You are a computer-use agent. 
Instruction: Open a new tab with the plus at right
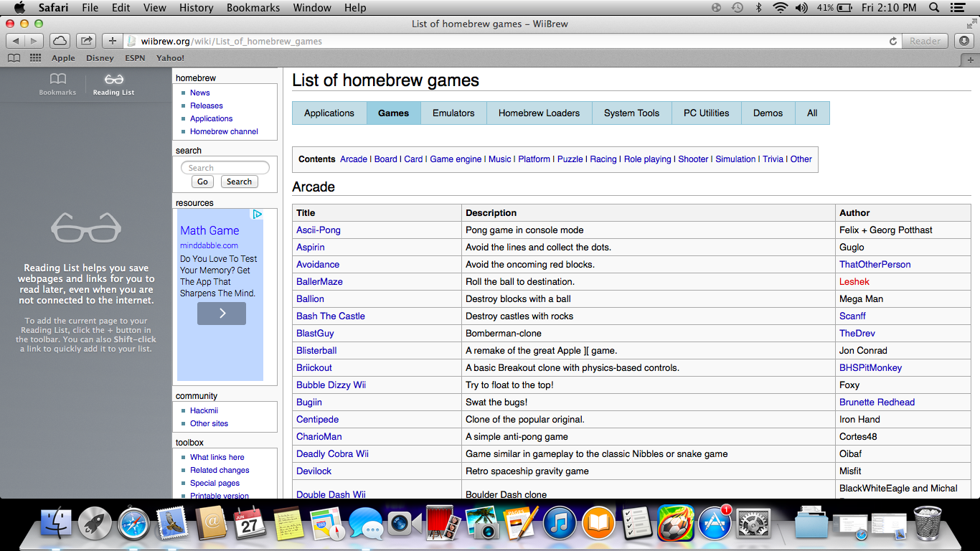point(971,60)
